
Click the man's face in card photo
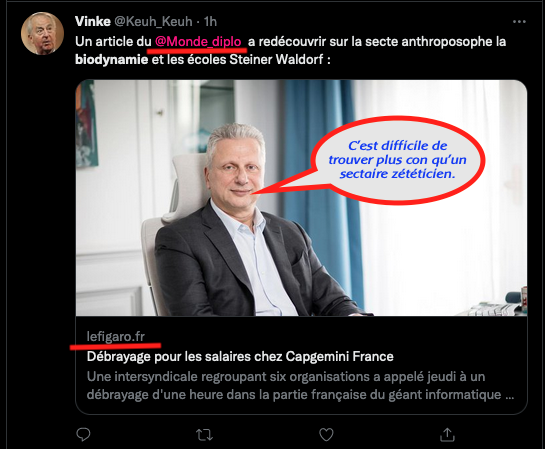[x=235, y=163]
